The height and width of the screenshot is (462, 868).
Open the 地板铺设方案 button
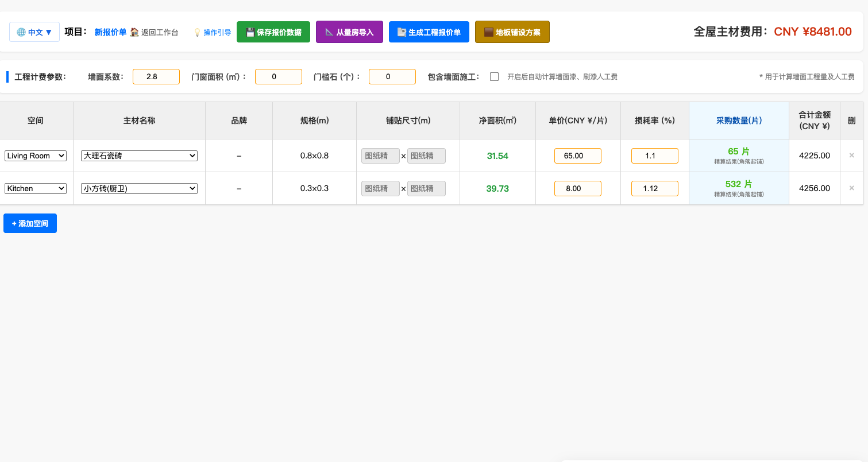click(x=512, y=32)
